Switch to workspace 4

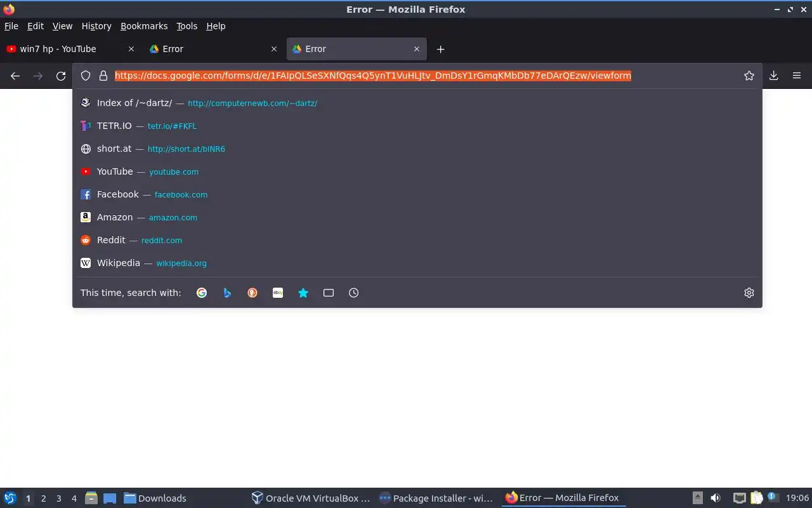click(x=74, y=498)
